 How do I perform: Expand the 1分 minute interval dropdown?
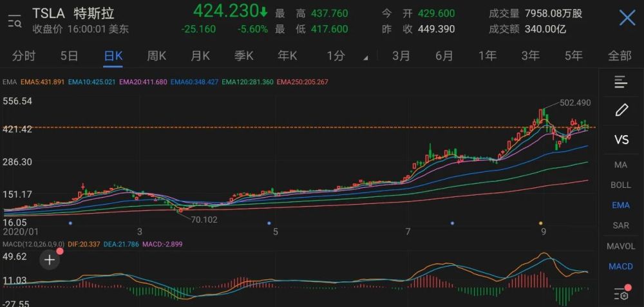[x=347, y=56]
